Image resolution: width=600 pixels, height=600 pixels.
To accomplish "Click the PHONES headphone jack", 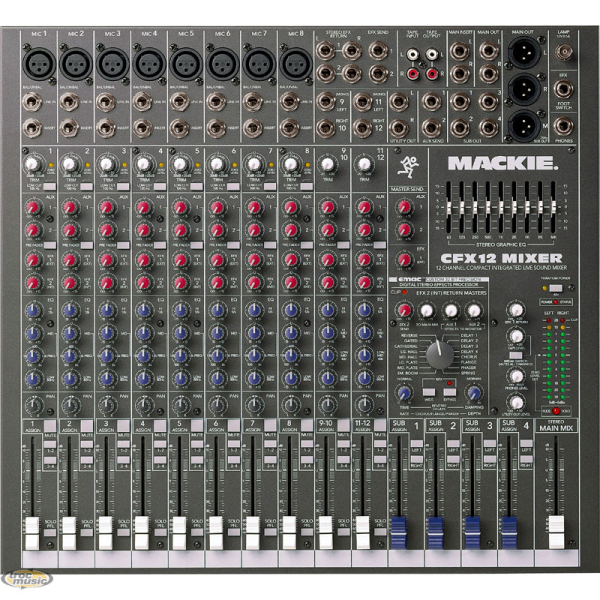I will 564,127.
